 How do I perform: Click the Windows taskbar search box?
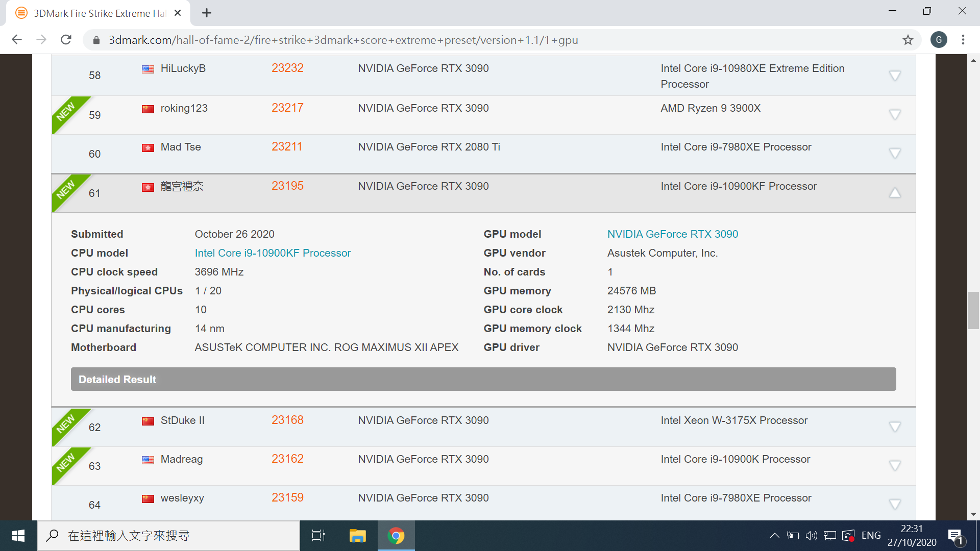(168, 536)
